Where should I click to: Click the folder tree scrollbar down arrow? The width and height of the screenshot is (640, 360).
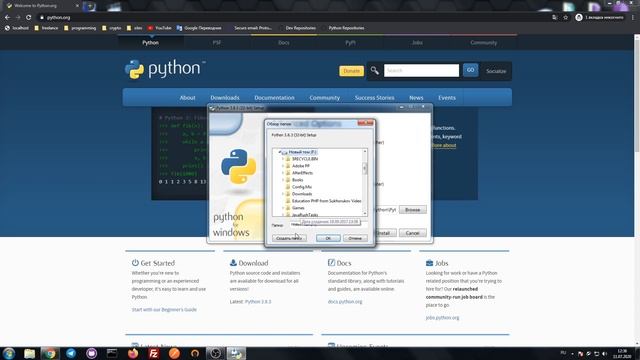tap(365, 213)
